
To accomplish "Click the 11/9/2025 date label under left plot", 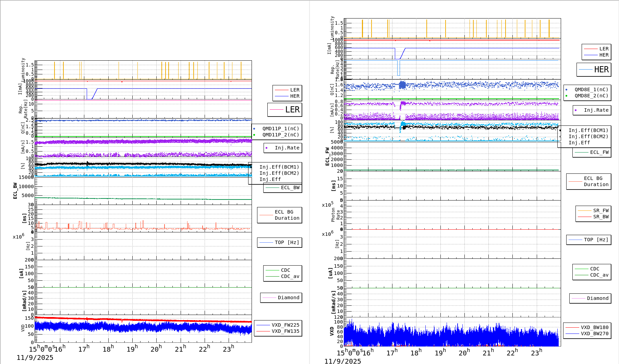I will point(35,357).
